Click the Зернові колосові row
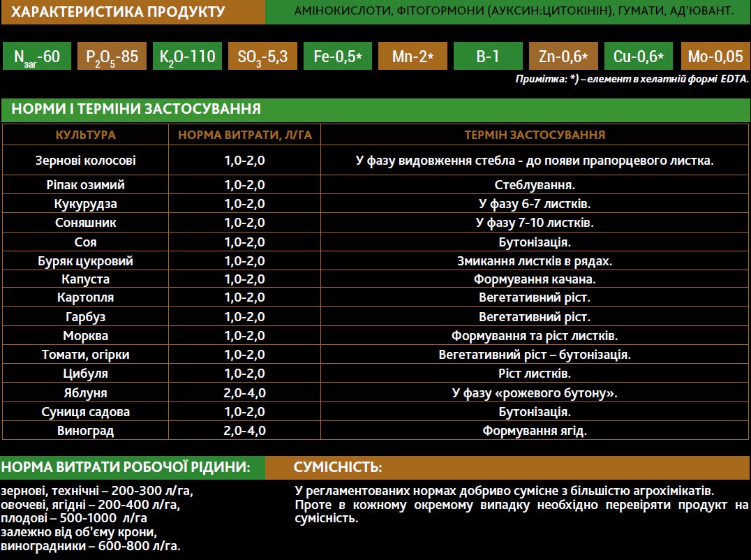The image size is (751, 560). click(x=376, y=160)
